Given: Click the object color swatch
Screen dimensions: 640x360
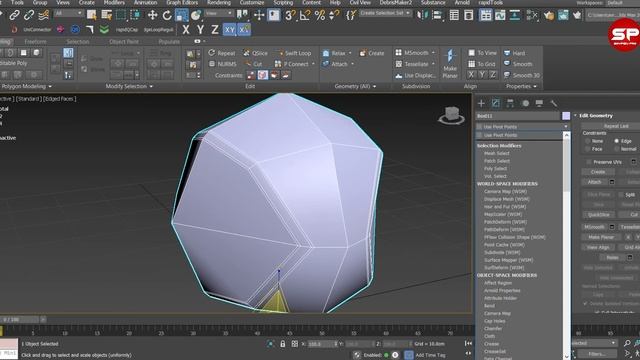Looking at the screenshot, I should click(x=566, y=116).
